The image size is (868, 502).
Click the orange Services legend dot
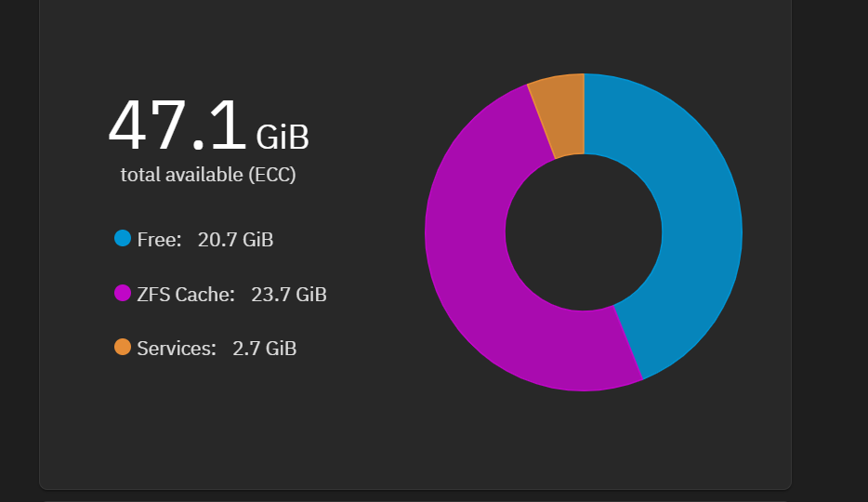[x=123, y=347]
